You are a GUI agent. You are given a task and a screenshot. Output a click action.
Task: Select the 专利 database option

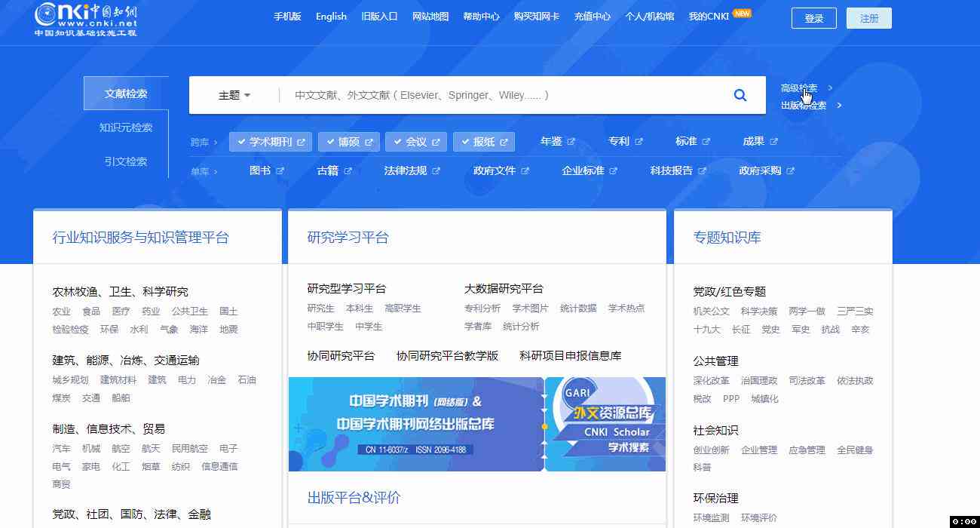tap(619, 141)
